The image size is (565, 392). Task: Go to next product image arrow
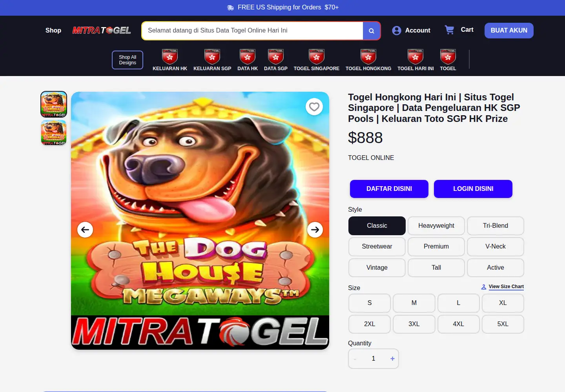(315, 230)
